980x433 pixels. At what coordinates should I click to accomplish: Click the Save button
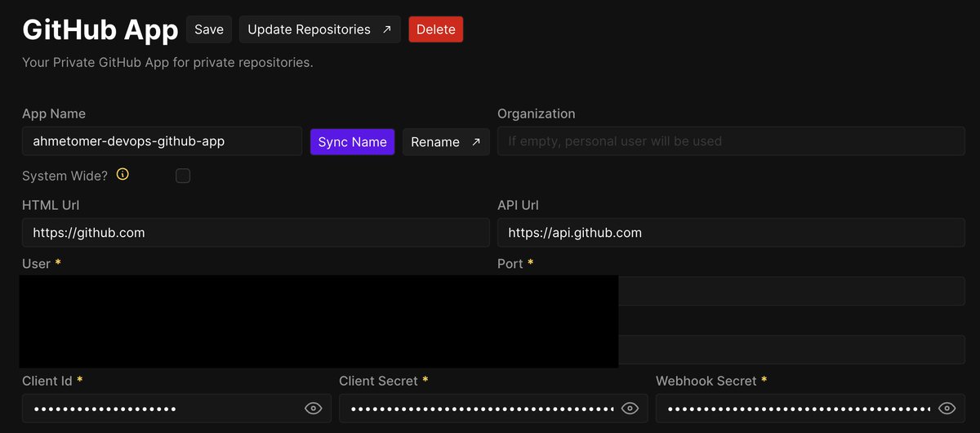pyautogui.click(x=209, y=29)
